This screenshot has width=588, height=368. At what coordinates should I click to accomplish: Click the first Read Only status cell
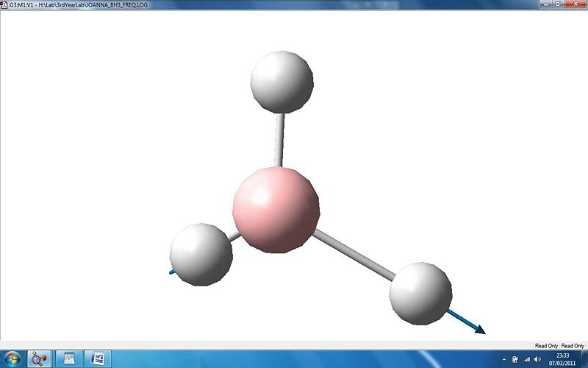[x=546, y=345]
